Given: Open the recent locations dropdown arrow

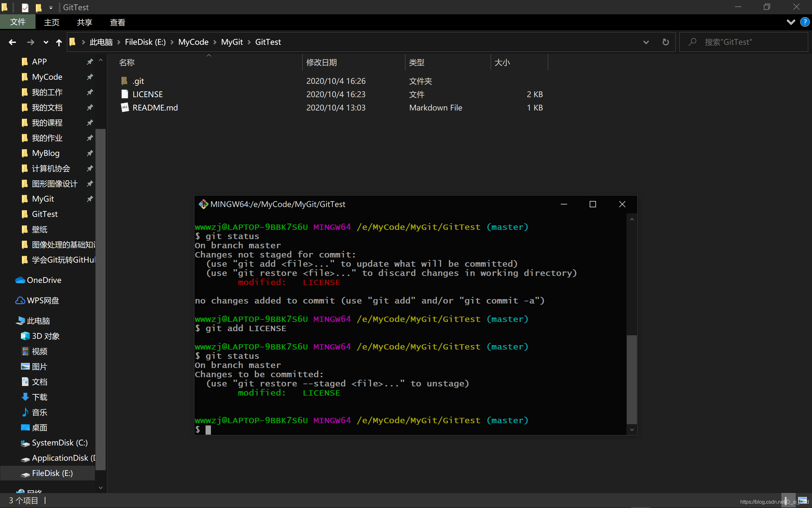Looking at the screenshot, I should coord(46,42).
